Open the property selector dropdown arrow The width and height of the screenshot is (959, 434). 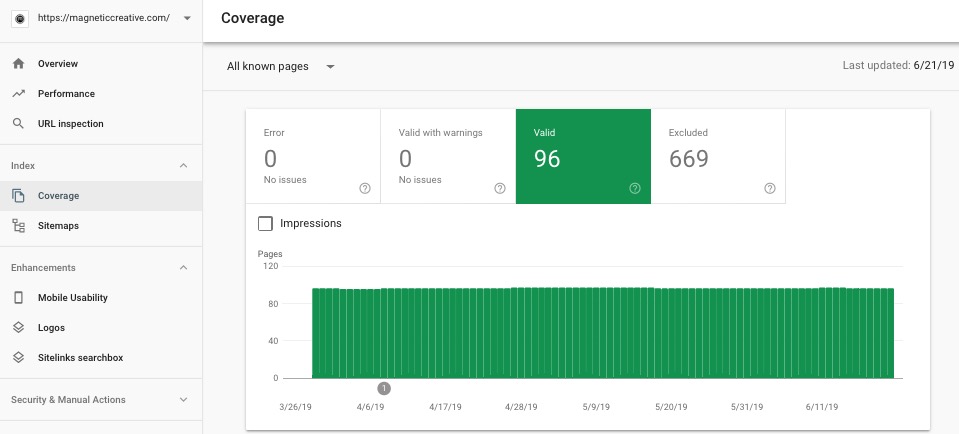187,18
